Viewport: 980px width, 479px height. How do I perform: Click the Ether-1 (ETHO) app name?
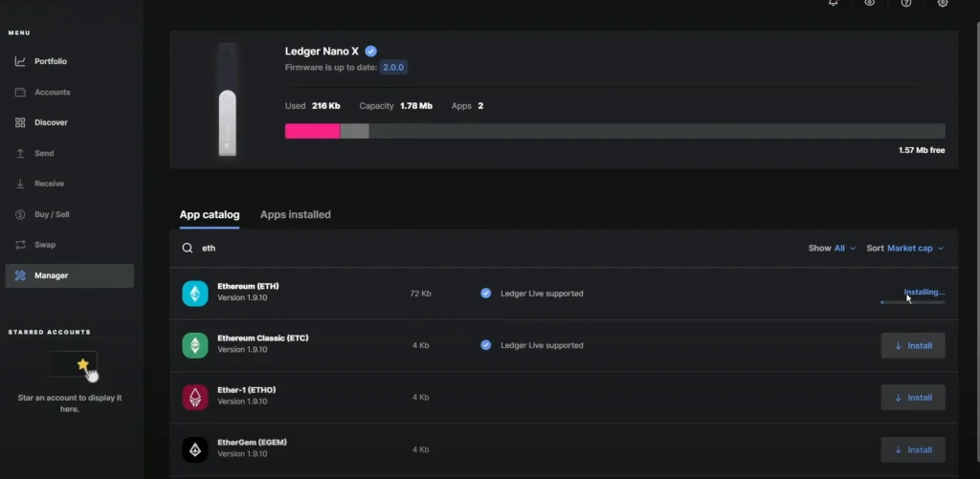click(246, 390)
